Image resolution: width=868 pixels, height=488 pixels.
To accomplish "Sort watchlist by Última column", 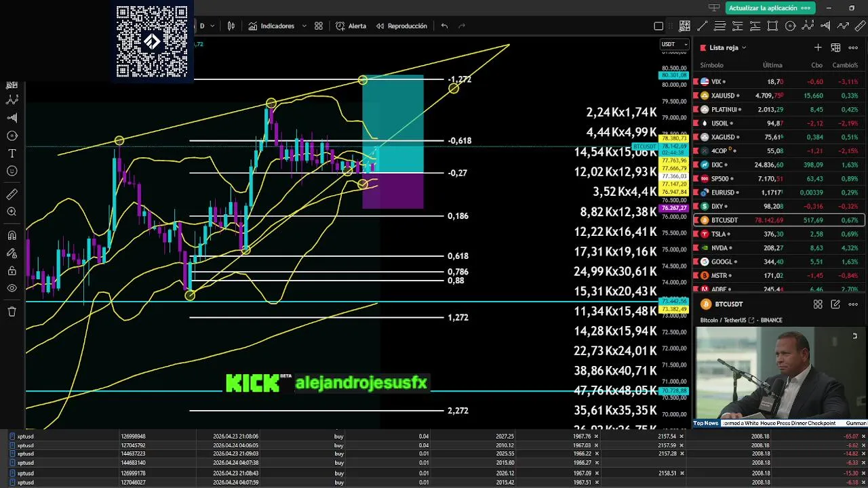I will tap(772, 65).
